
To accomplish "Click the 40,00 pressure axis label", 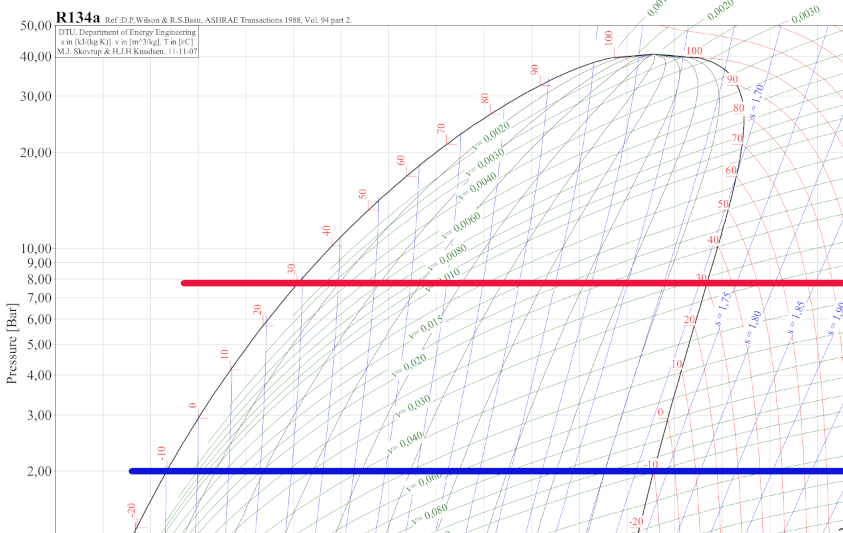I will pyautogui.click(x=36, y=56).
